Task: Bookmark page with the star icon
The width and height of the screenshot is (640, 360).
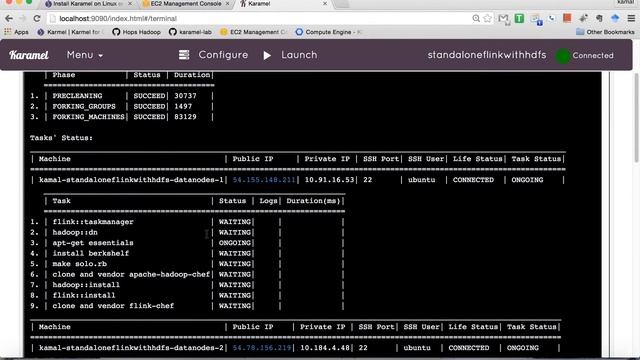Action: (x=487, y=18)
